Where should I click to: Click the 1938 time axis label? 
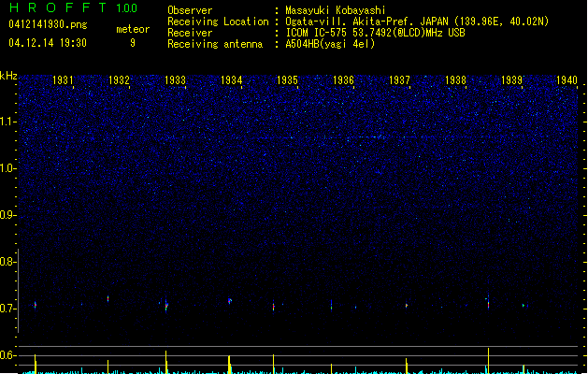pyautogui.click(x=455, y=80)
